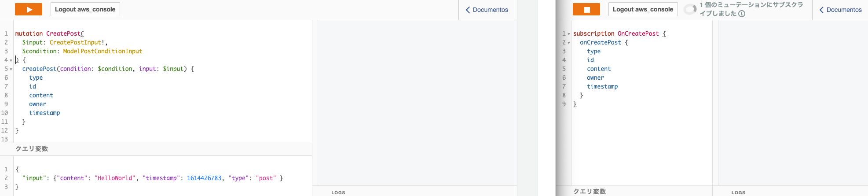Click Logout aws_console in right window
Image resolution: width=868 pixels, height=196 pixels.
(643, 9)
